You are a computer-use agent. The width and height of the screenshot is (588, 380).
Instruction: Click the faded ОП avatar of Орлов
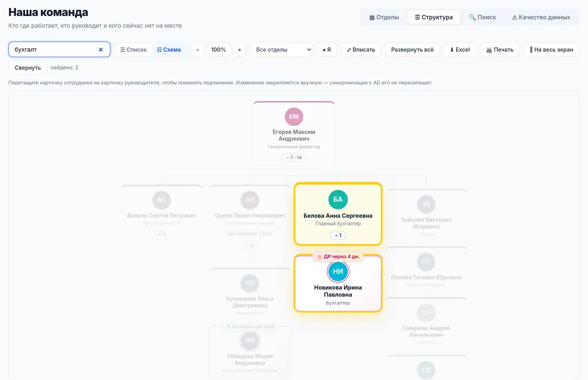pos(250,200)
